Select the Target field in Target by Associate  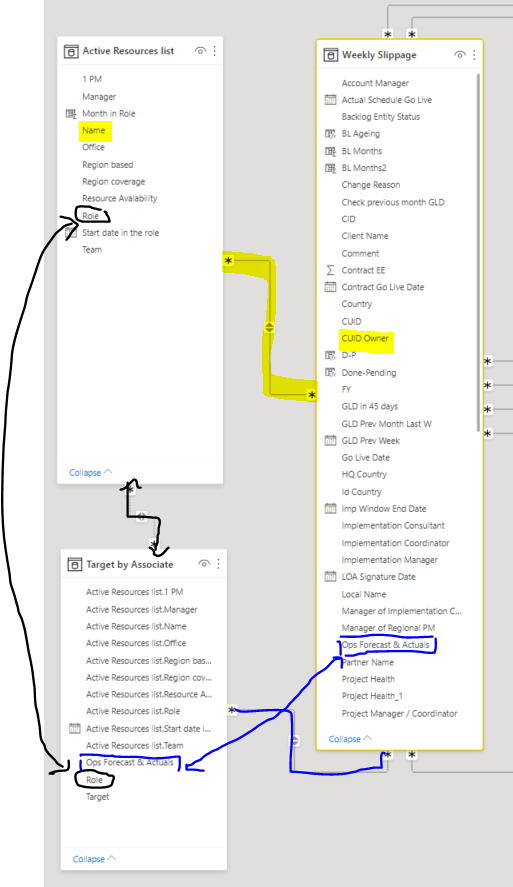point(97,797)
